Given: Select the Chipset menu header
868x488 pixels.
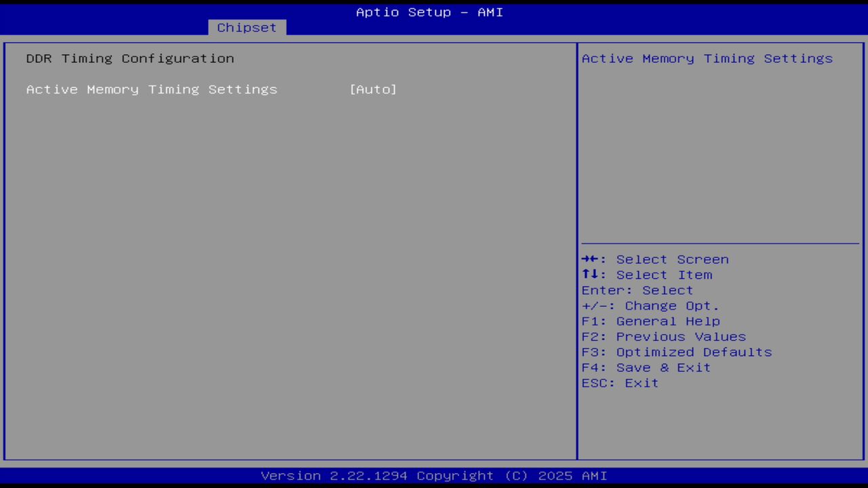Looking at the screenshot, I should point(246,27).
